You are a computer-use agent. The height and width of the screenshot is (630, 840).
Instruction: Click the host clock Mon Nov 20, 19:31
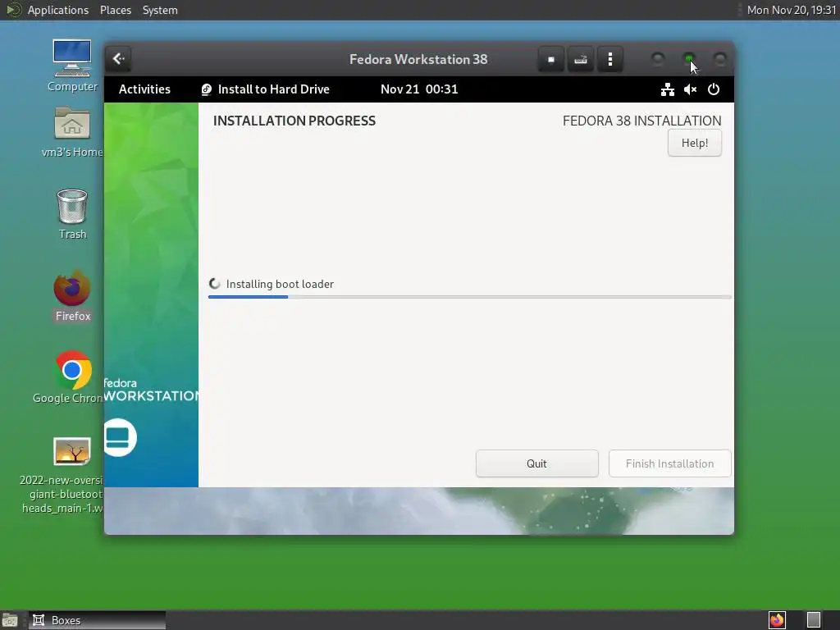(791, 10)
